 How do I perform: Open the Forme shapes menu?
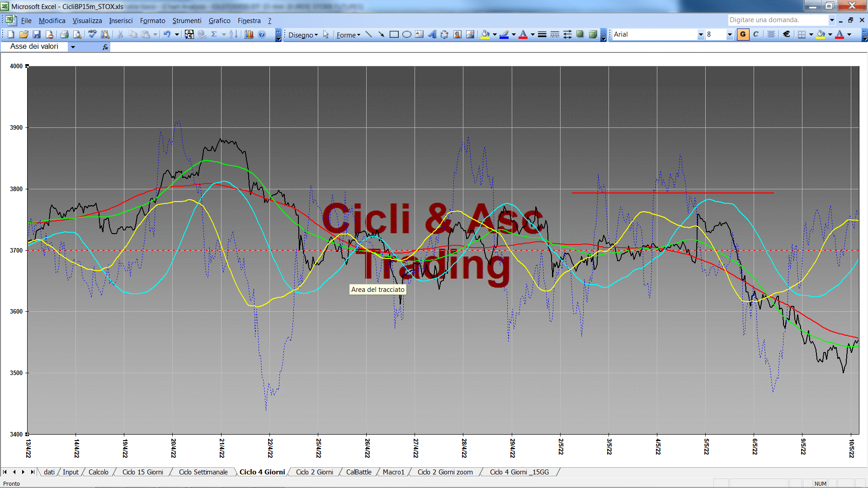(348, 35)
